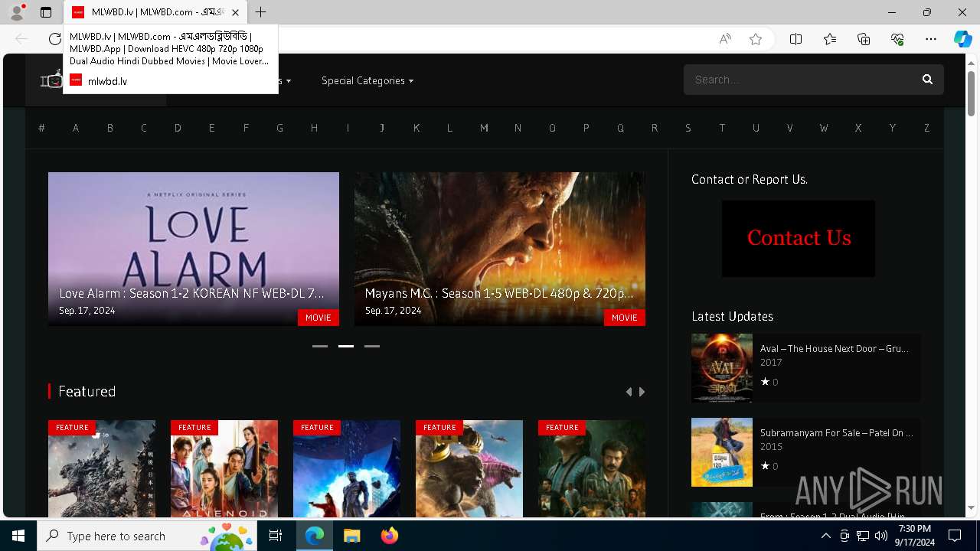980x551 pixels.
Task: Open Edge Settings and more menu
Action: (x=931, y=39)
